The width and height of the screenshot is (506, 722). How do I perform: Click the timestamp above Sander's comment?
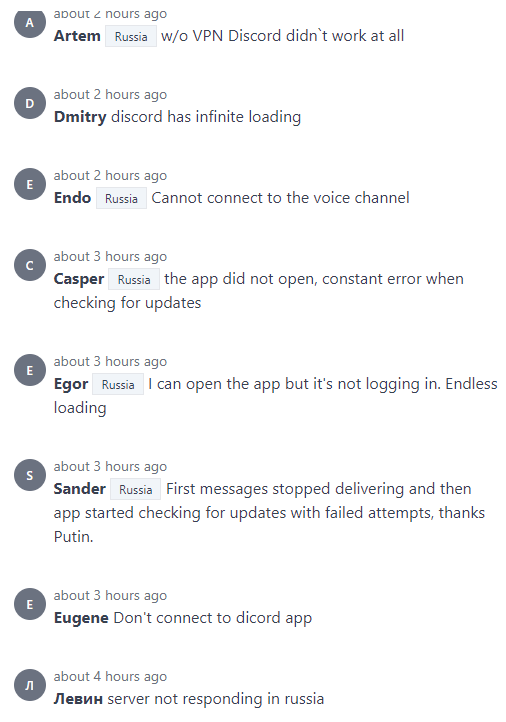click(x=110, y=466)
